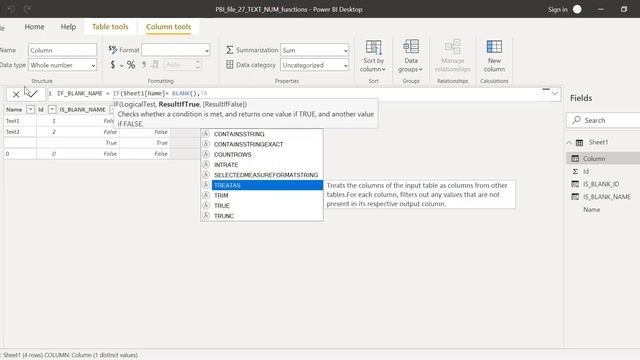Click the sigma icon beside Id field
The width and height of the screenshot is (640, 360).
[575, 171]
